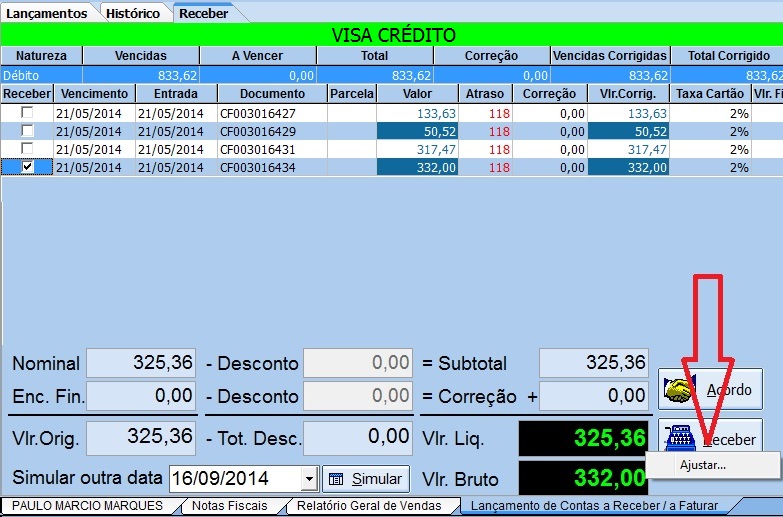Viewport: 783px width, 517px height.
Task: Click the Entrada column header
Action: pos(176,93)
